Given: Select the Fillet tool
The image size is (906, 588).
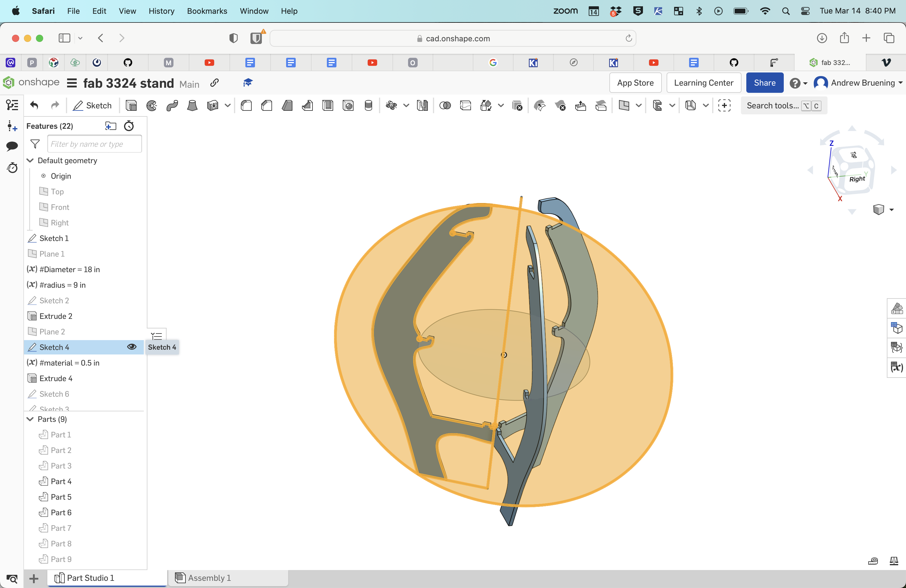Looking at the screenshot, I should 246,105.
